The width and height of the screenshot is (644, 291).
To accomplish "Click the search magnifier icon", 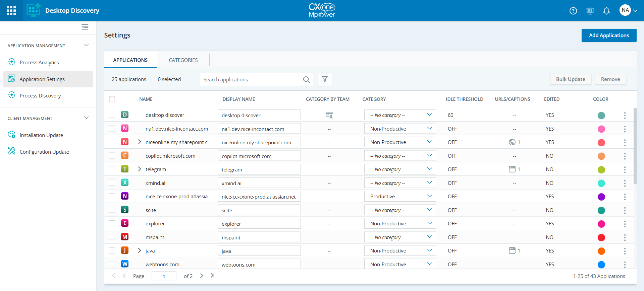I will coord(306,80).
